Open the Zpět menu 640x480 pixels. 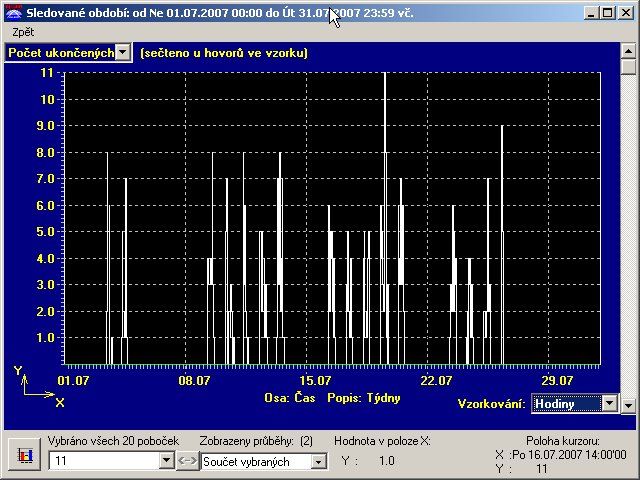[23, 32]
